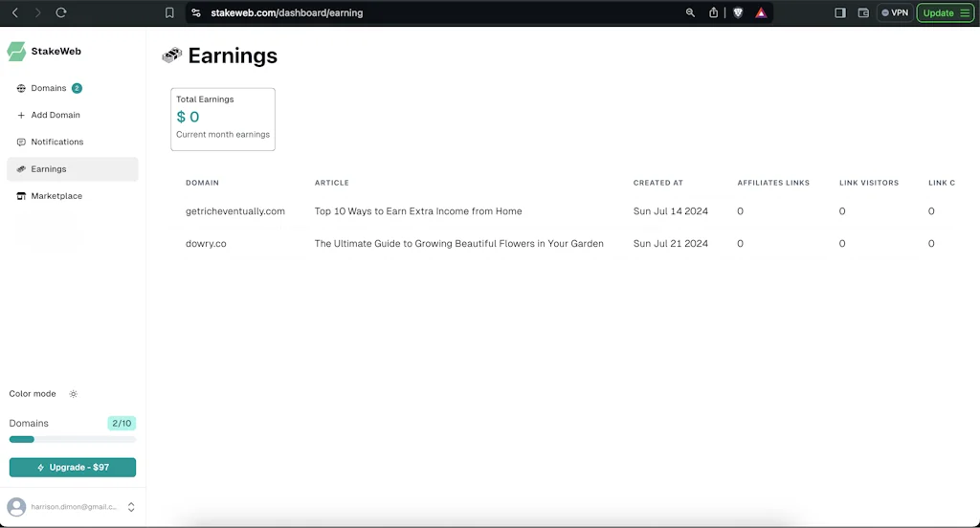Click the Earnings money icon in the sidebar
This screenshot has width=980, height=528.
tap(21, 169)
